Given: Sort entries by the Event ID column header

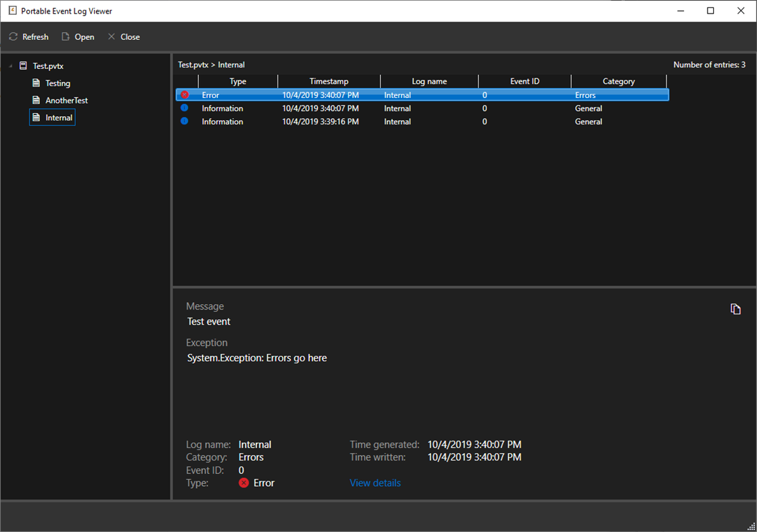Looking at the screenshot, I should (x=524, y=80).
